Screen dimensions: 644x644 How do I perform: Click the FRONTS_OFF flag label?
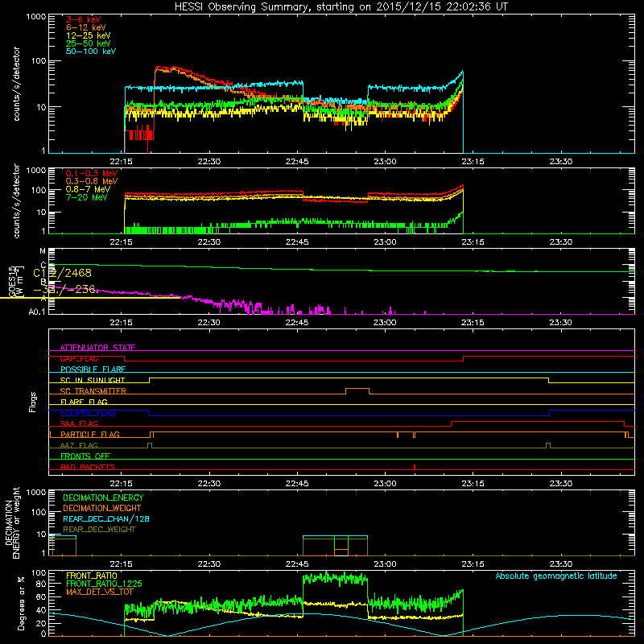coord(85,456)
